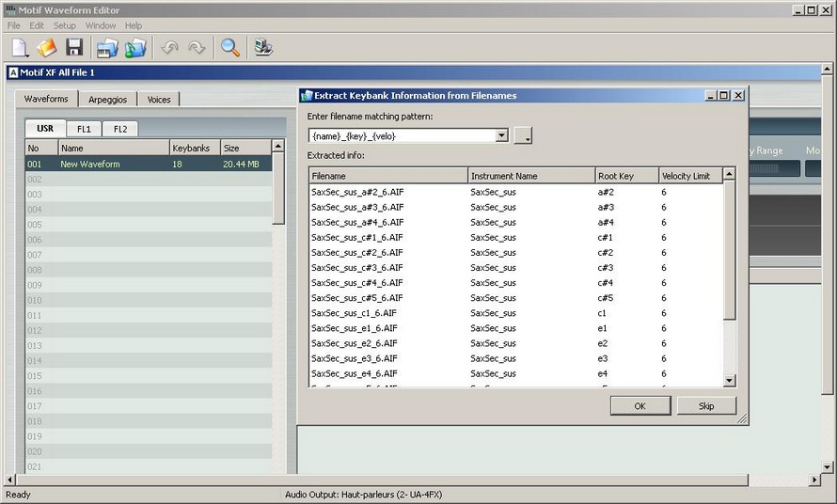The height and width of the screenshot is (504, 837).
Task: Click the New File toolbar icon
Action: [x=20, y=48]
